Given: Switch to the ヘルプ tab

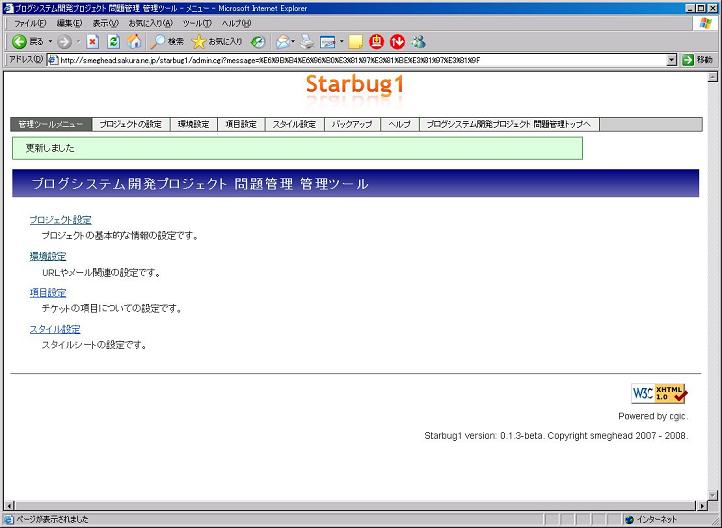Looking at the screenshot, I should 399,125.
